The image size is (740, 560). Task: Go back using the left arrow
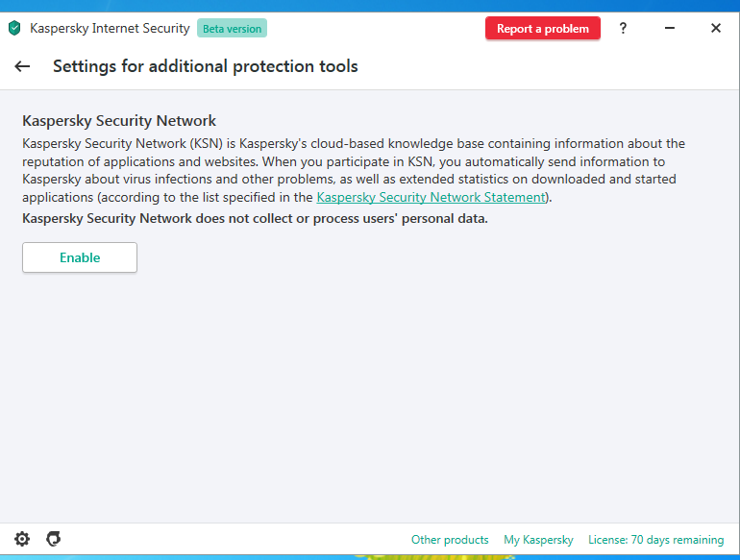[x=22, y=66]
